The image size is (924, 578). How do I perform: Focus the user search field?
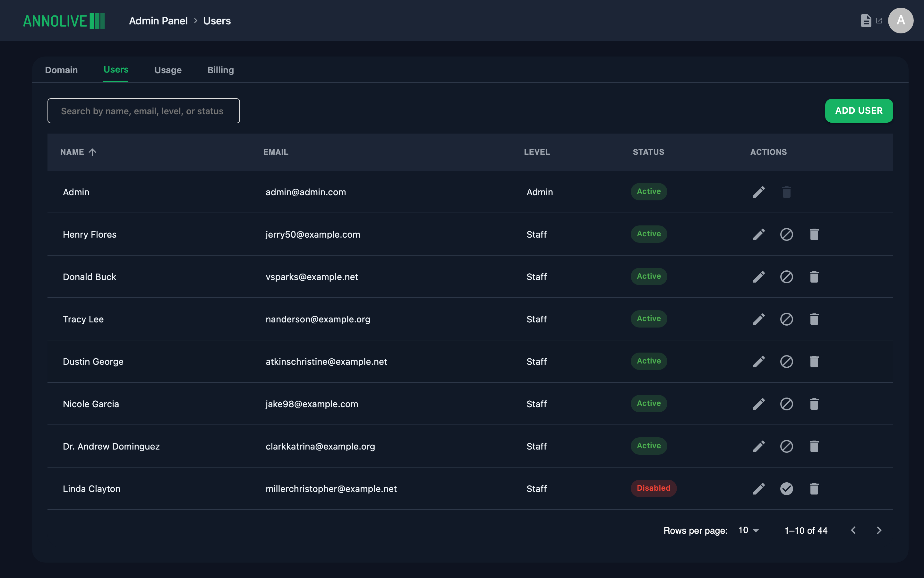(143, 111)
